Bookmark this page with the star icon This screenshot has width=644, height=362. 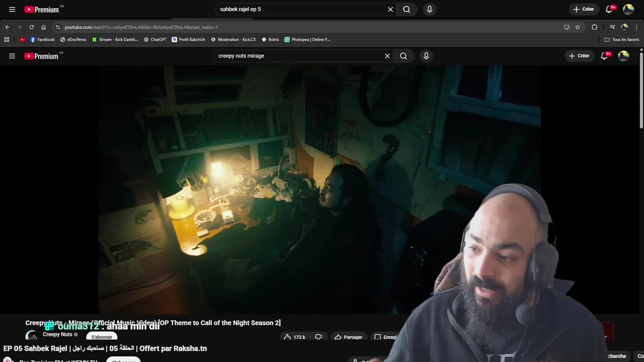coord(578,27)
